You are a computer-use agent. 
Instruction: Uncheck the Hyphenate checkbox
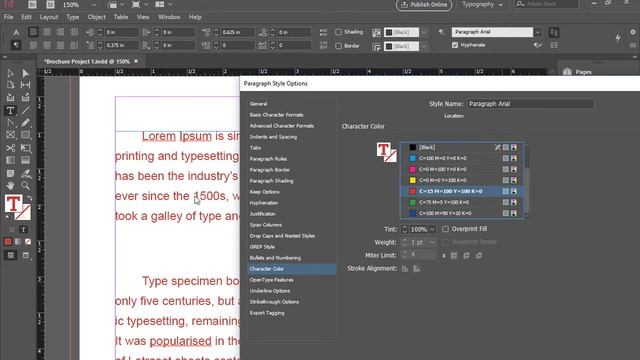tap(455, 45)
